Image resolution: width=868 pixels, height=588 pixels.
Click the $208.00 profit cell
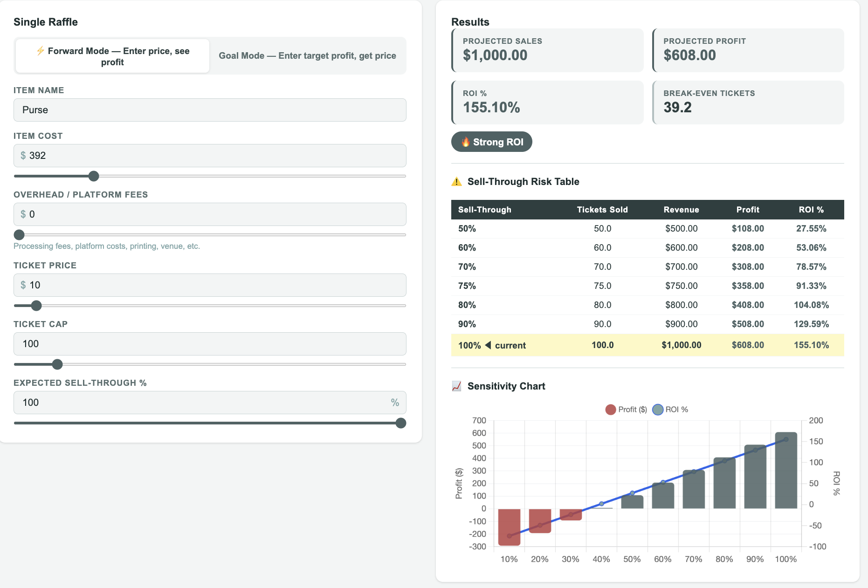point(748,248)
